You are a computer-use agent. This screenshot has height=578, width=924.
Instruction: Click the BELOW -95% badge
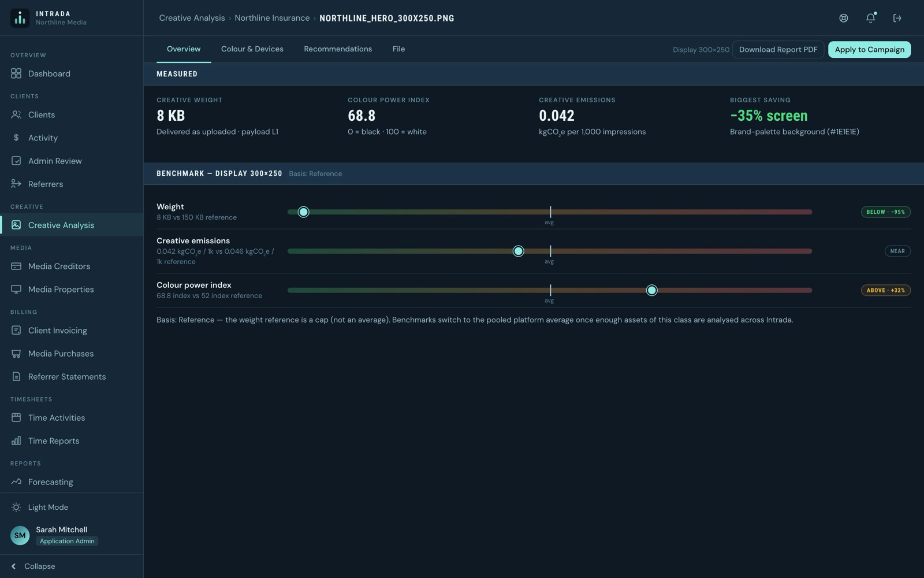coord(885,212)
